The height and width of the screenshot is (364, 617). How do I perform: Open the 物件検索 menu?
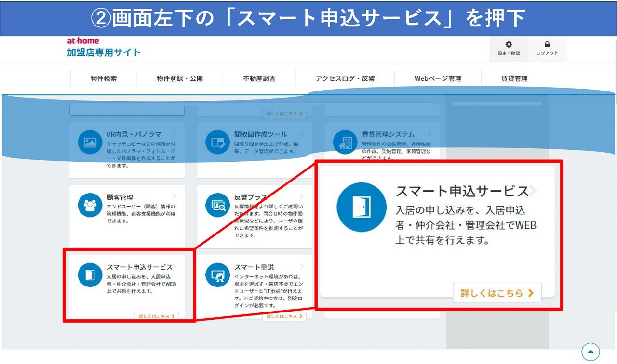pyautogui.click(x=104, y=78)
